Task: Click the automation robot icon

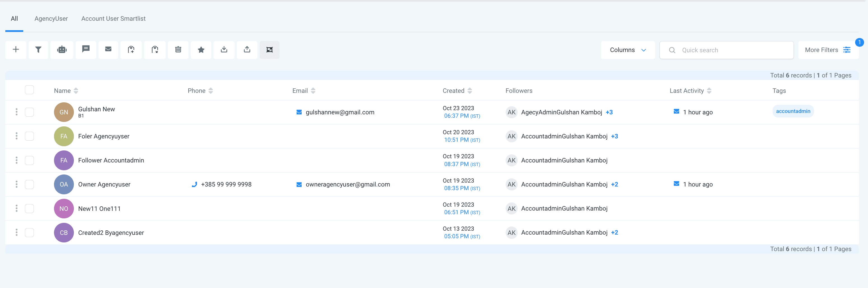Action: [x=62, y=50]
